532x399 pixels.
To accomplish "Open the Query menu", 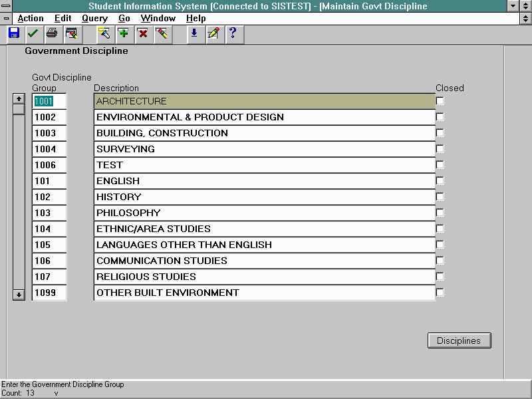I will (94, 19).
